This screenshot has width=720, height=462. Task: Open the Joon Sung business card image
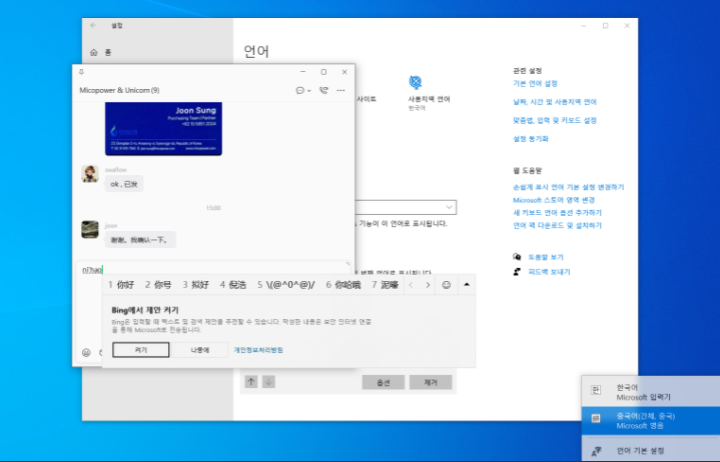(163, 129)
